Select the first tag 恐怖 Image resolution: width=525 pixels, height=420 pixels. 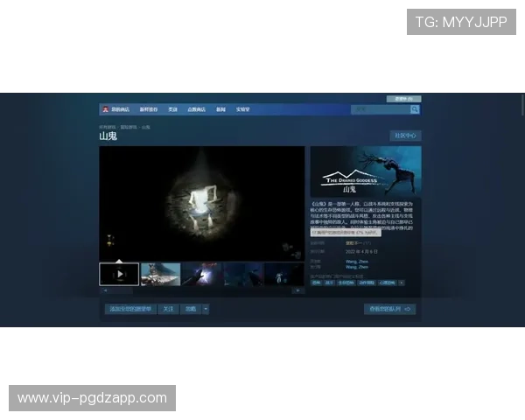(316, 283)
